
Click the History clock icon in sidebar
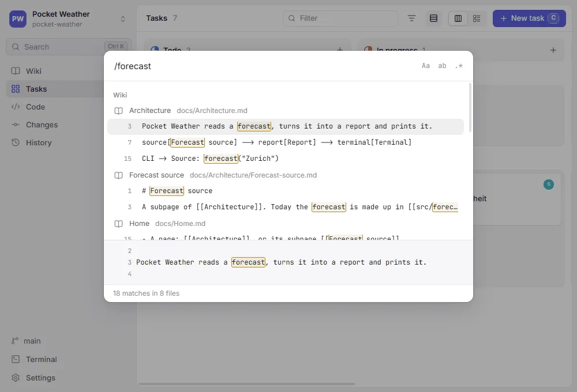click(16, 143)
